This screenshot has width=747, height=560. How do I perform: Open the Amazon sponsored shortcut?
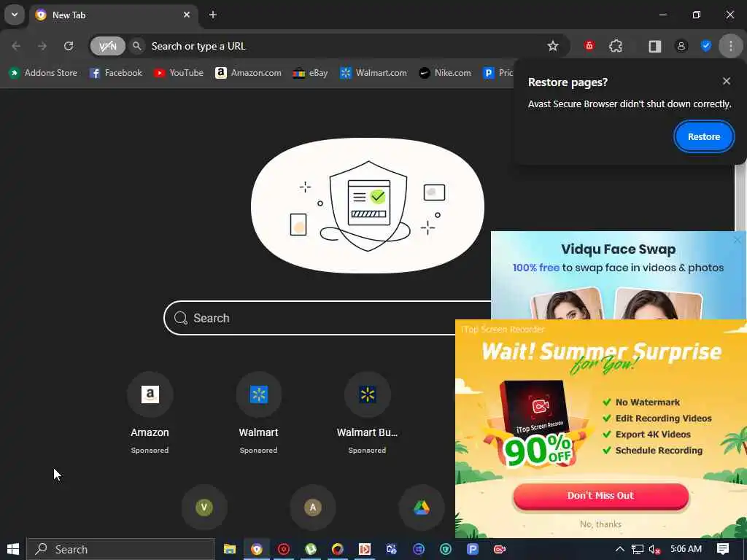[150, 413]
